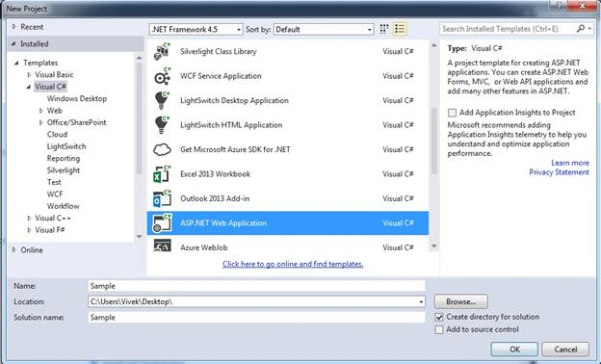The height and width of the screenshot is (364, 601).
Task: Collapse the Visual C# node arrow
Action: tap(28, 87)
